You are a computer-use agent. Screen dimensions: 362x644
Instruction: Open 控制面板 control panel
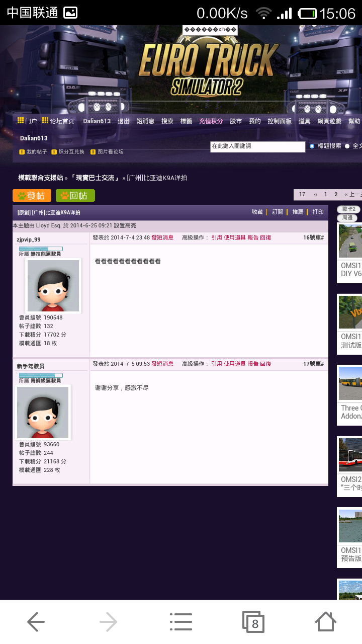click(x=280, y=121)
